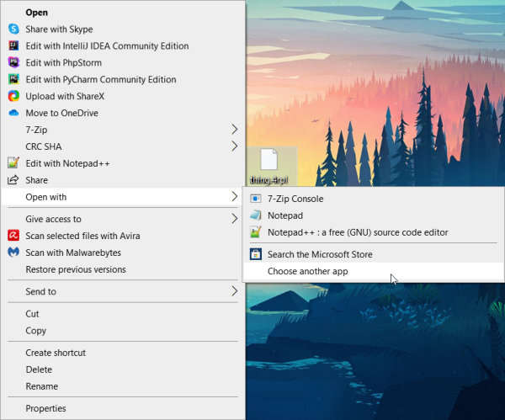This screenshot has height=420, width=505.
Task: Click the 7-Zip Console icon in the submenu
Action: (x=256, y=199)
